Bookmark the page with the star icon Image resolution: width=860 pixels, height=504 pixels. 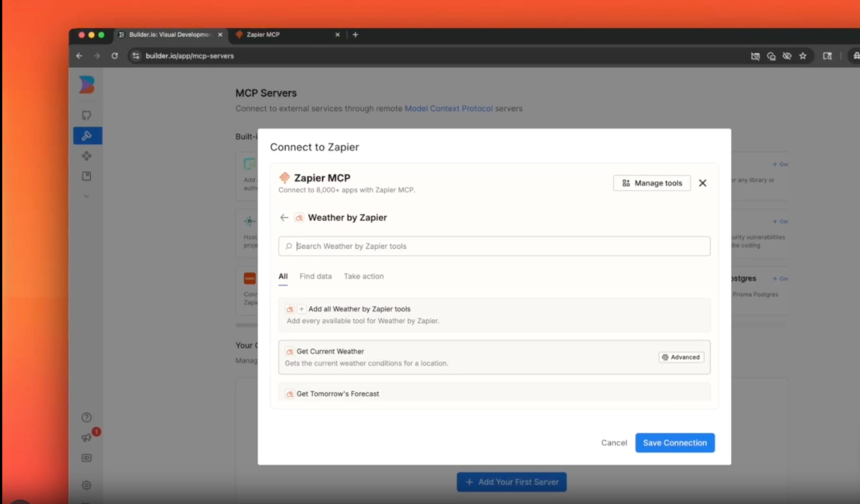click(x=803, y=56)
